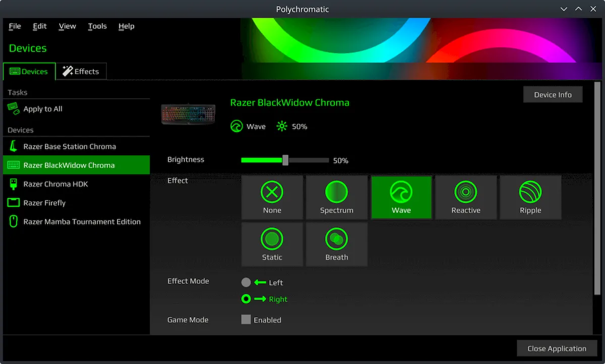The image size is (605, 364).
Task: Click the wave status icon under device name
Action: pos(236,126)
